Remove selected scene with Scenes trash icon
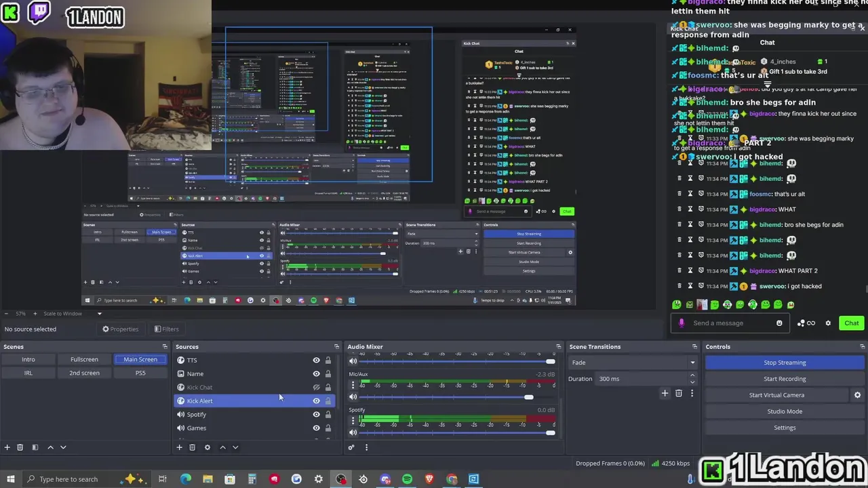Image resolution: width=868 pixels, height=488 pixels. tap(20, 447)
